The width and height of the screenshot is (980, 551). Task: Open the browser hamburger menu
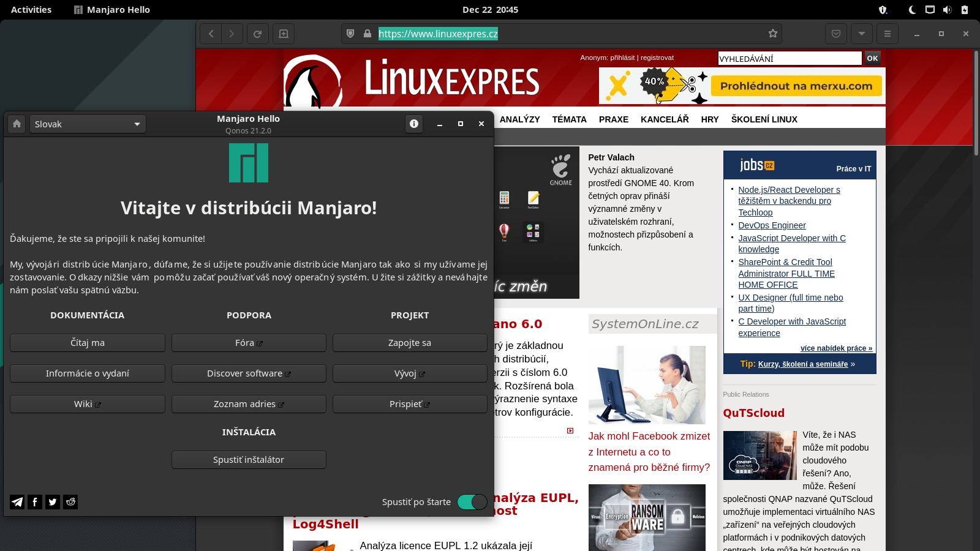888,34
